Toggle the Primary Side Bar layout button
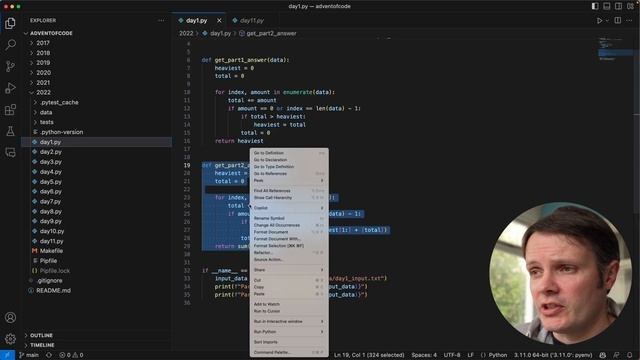Screen dimensions: 640x360 [595, 6]
